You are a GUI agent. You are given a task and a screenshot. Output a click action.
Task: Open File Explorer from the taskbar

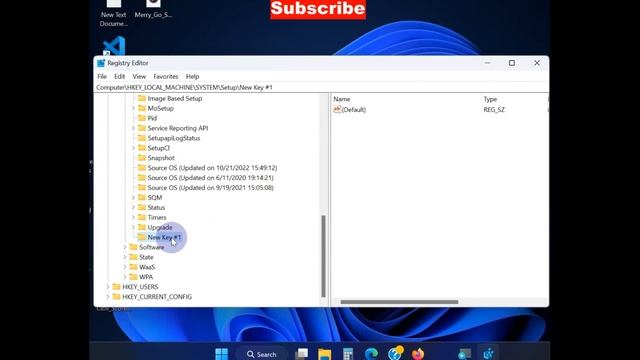point(325,354)
